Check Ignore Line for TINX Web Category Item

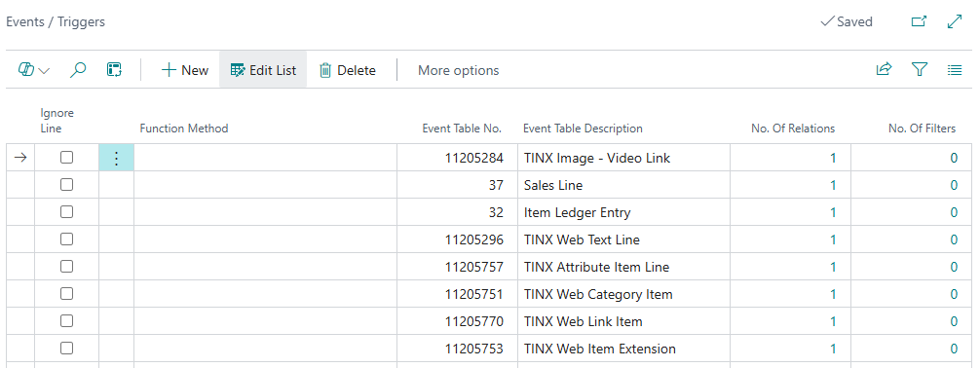click(x=66, y=294)
